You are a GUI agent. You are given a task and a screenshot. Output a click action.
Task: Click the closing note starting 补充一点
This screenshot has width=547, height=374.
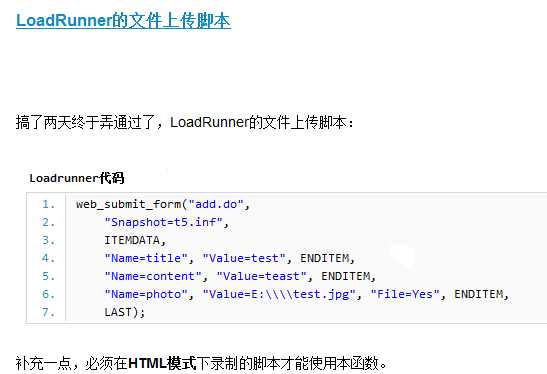click(x=202, y=363)
